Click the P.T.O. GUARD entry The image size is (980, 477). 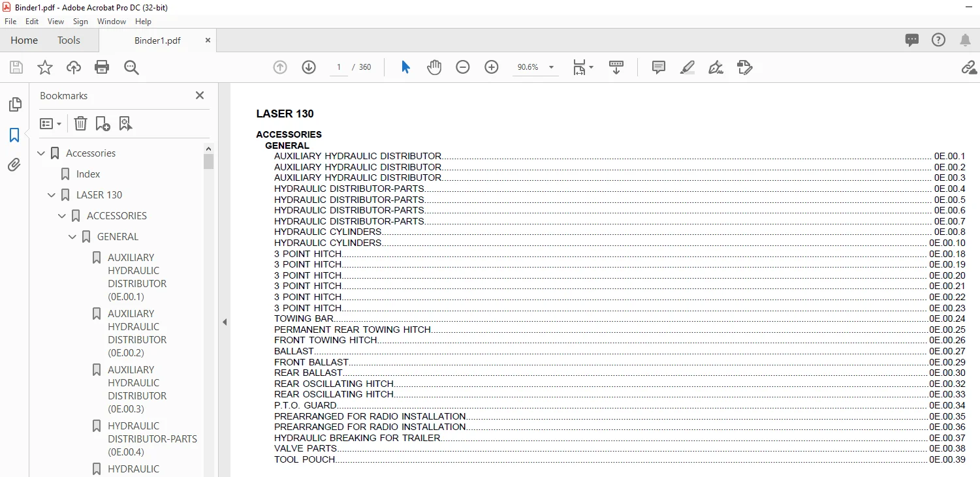point(620,405)
